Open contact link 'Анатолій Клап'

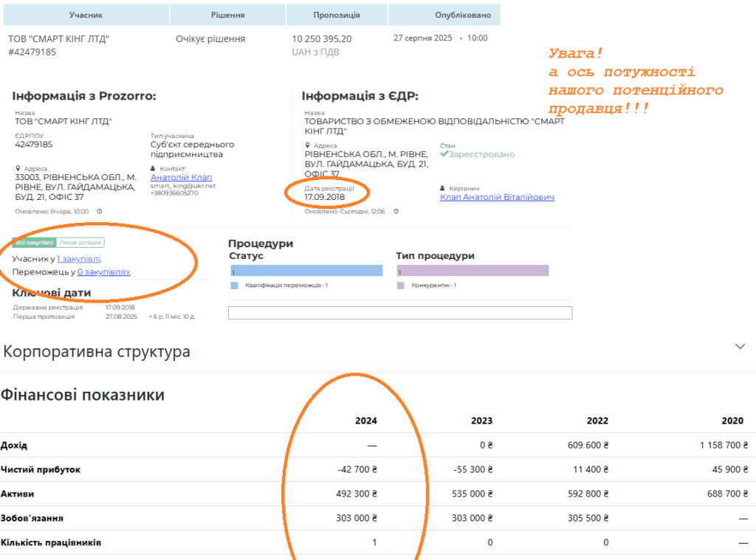(176, 177)
